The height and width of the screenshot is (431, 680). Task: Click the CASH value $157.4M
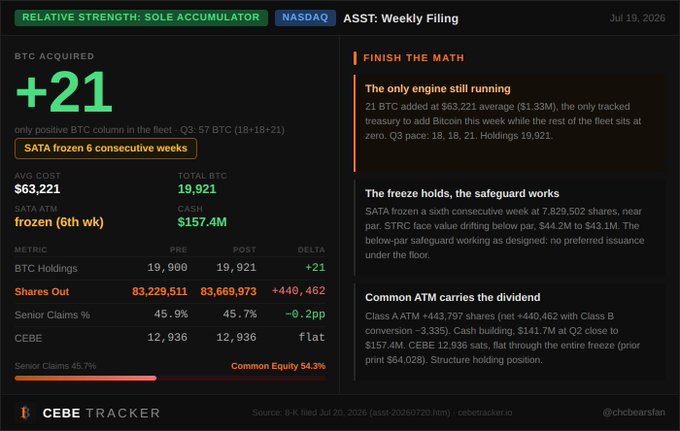pyautogui.click(x=202, y=222)
